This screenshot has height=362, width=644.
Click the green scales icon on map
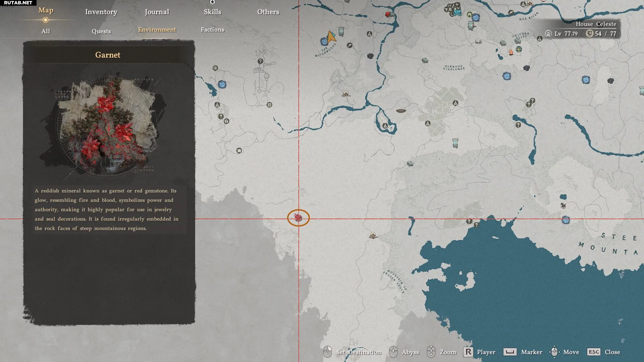coord(519,49)
